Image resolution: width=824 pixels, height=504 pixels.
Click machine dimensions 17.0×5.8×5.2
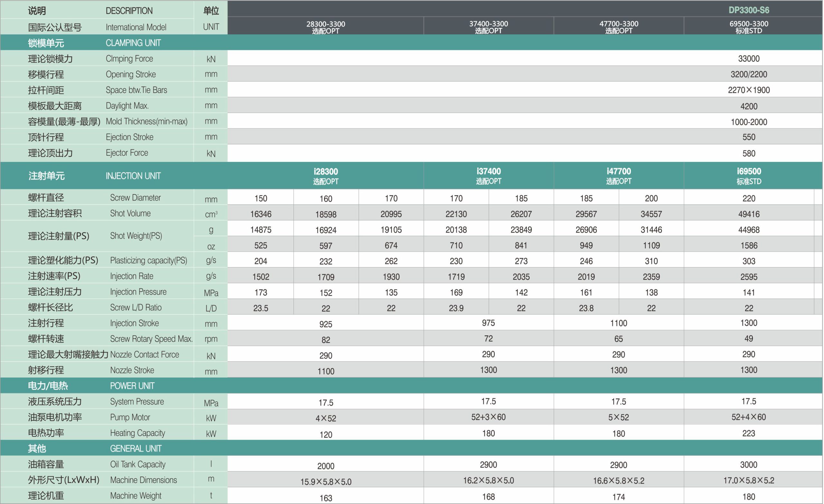[749, 481]
